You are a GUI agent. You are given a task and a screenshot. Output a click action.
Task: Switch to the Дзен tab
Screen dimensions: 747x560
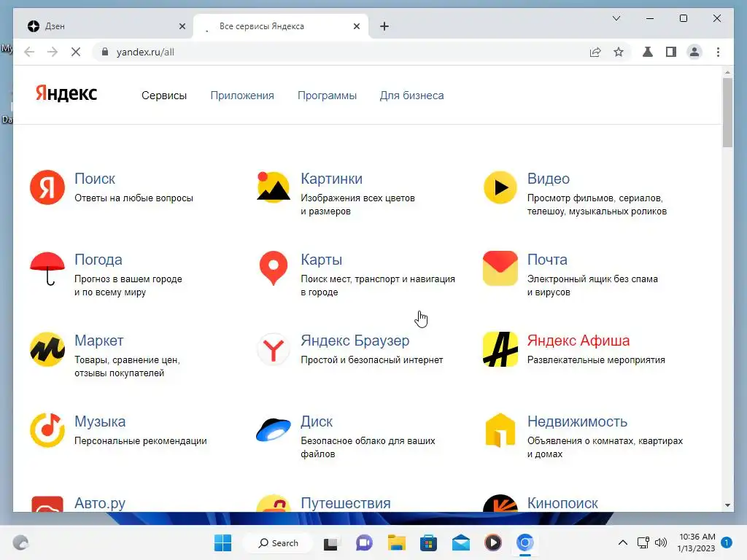[104, 26]
